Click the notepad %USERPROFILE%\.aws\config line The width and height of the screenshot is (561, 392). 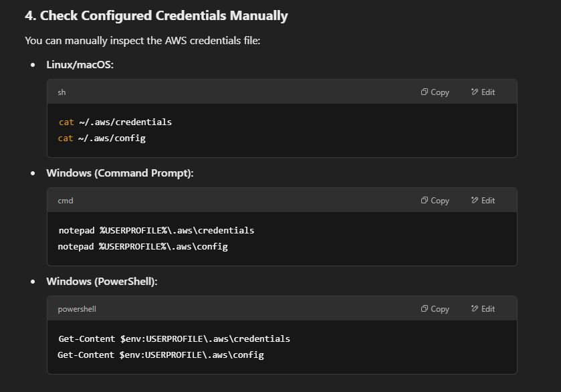pos(142,247)
